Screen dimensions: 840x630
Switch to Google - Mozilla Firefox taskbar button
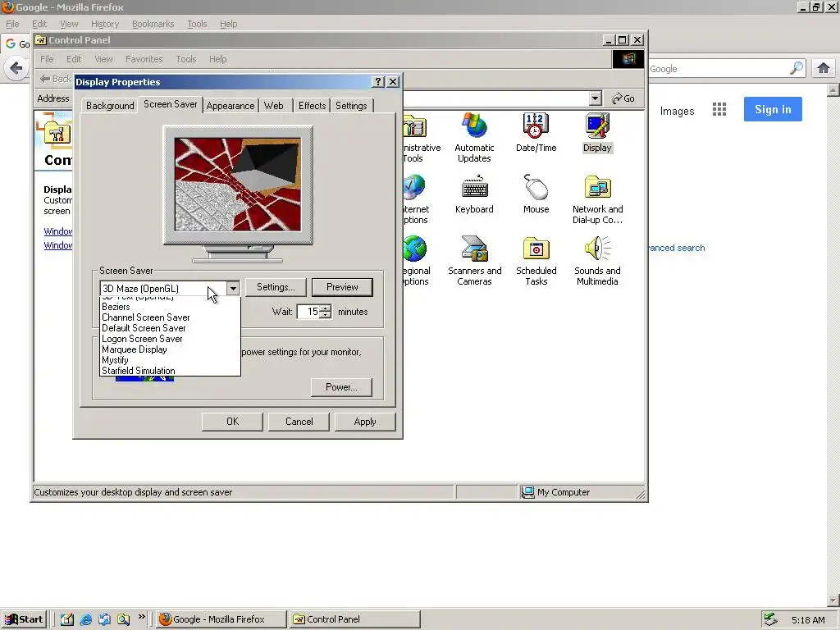tap(221, 619)
